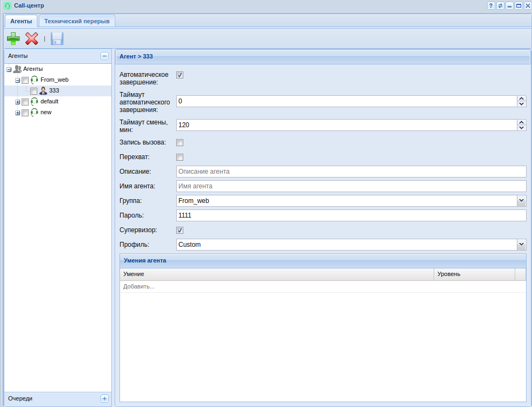Increase Таймаут смены value
The width and height of the screenshot is (532, 407).
pos(522,122)
